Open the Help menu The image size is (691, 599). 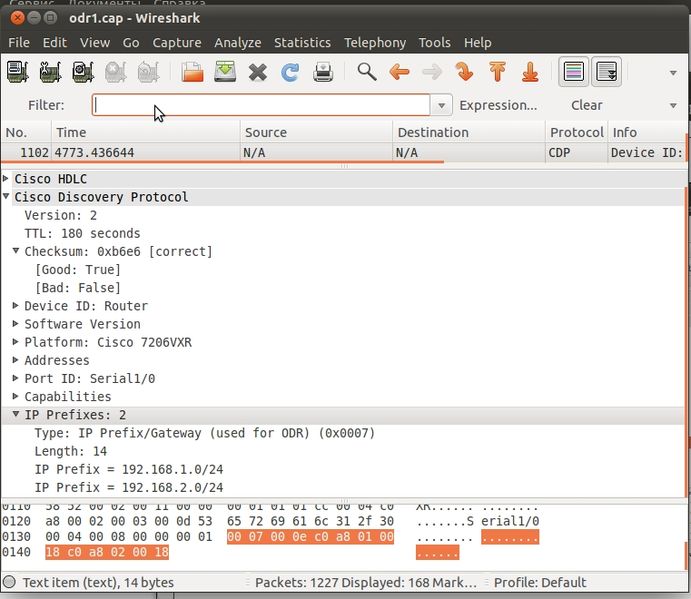tap(478, 43)
